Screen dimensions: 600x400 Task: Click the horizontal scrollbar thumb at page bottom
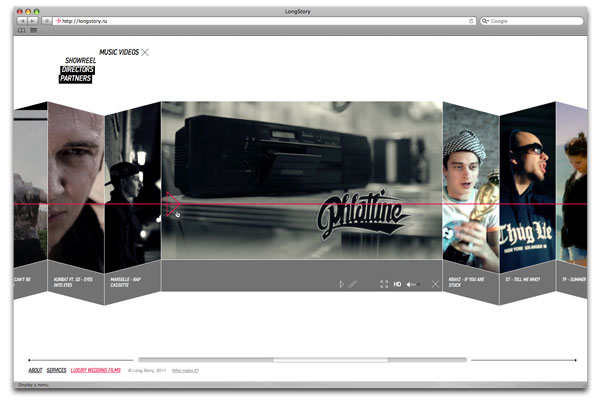pyautogui.click(x=331, y=360)
